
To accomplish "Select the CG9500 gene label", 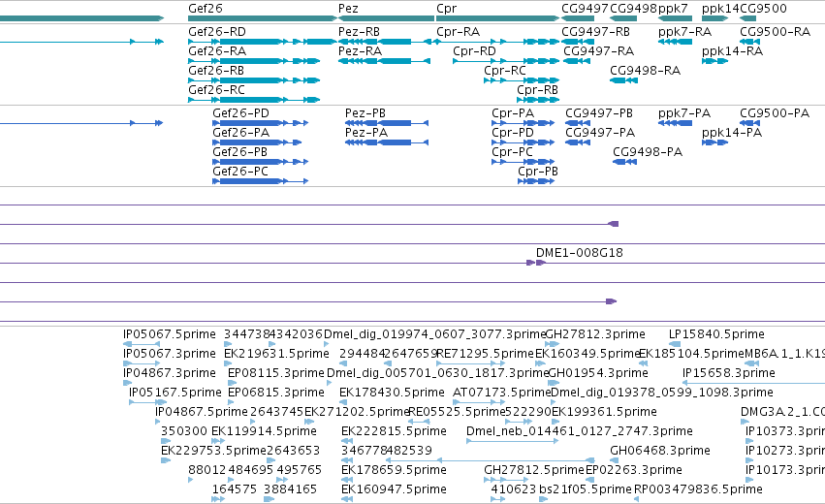I will coord(763,9).
